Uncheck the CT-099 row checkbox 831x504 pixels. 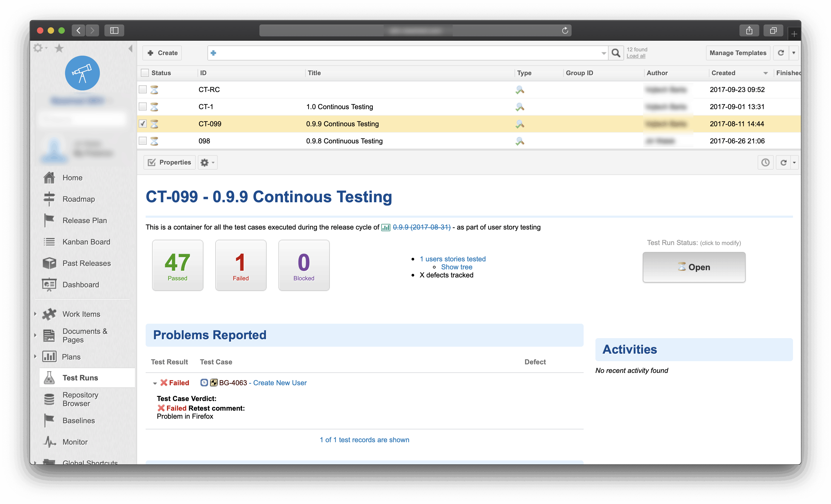(143, 124)
